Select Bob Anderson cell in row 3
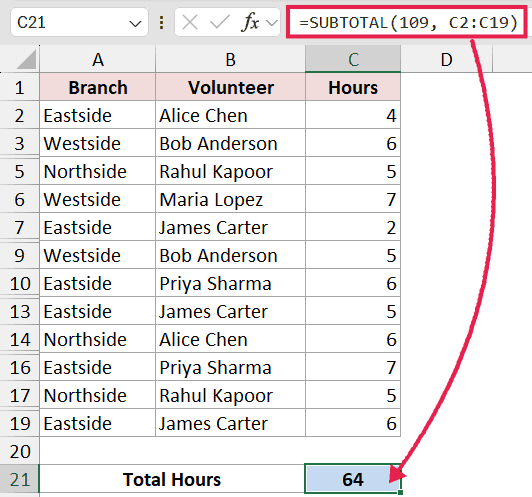This screenshot has height=497, width=532. click(231, 143)
